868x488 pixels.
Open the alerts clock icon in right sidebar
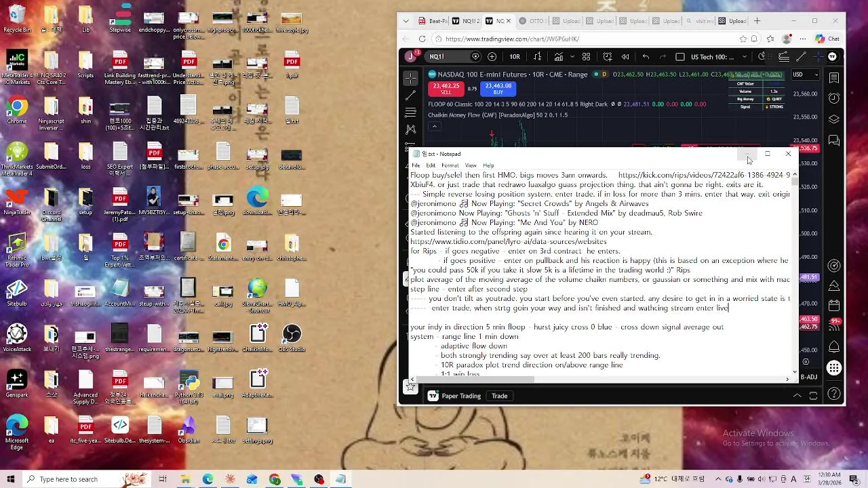click(834, 99)
